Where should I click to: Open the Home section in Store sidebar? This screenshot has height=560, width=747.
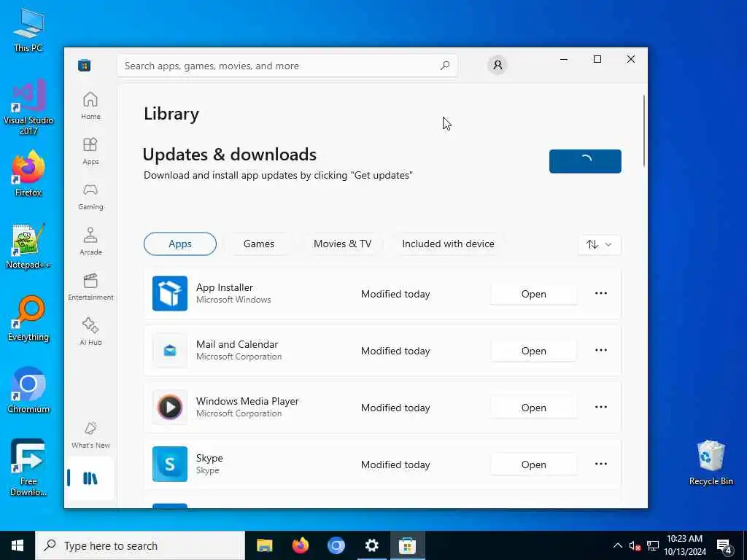coord(90,106)
